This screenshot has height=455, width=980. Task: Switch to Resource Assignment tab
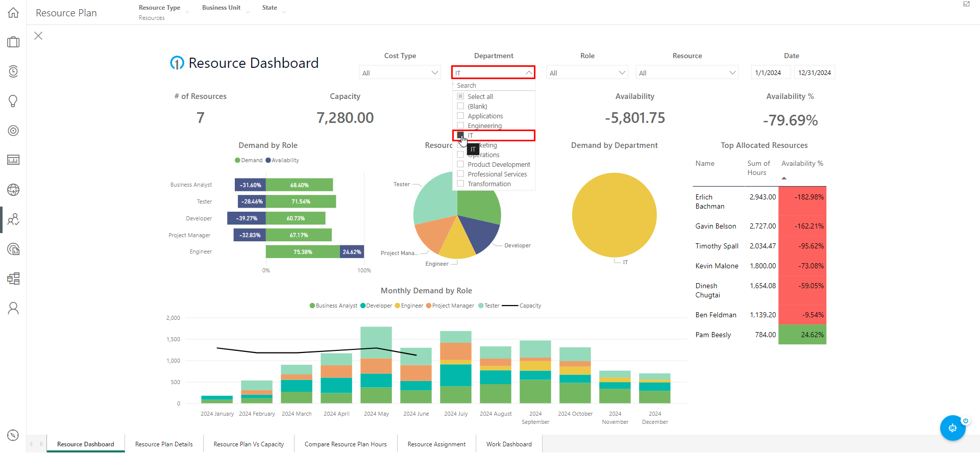436,444
